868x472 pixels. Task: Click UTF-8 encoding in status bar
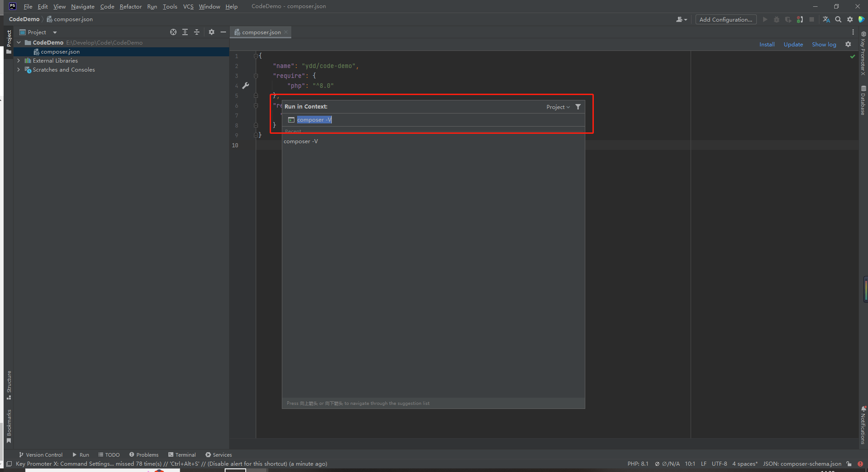point(719,464)
